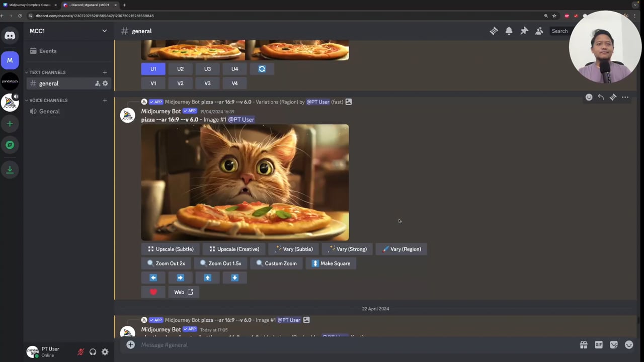Click the V4 variation button
644x362 pixels.
(x=234, y=83)
